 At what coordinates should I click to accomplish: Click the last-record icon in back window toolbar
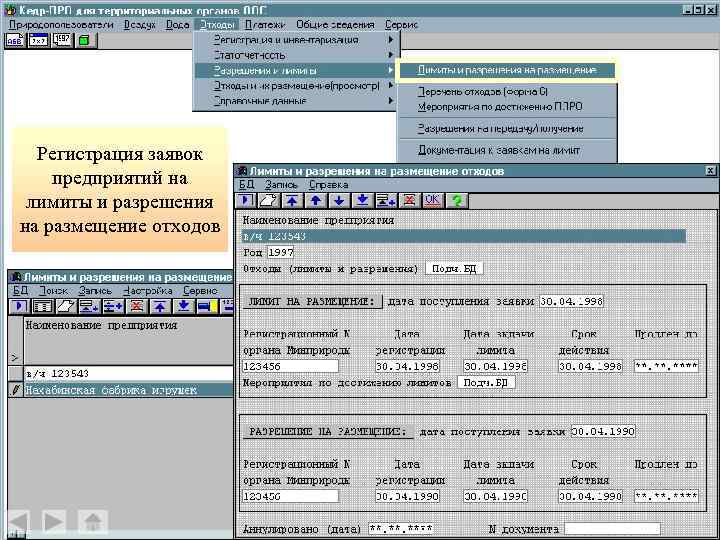[x=183, y=306]
